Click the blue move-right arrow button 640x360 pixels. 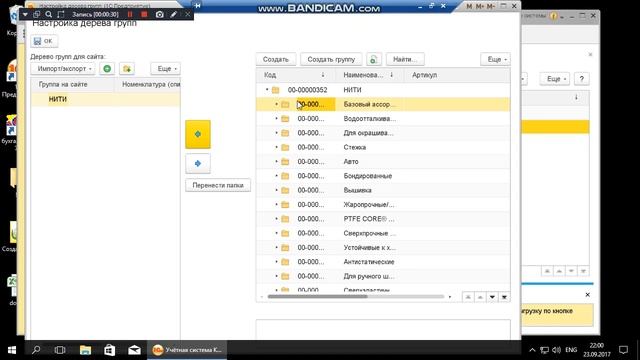(198, 163)
